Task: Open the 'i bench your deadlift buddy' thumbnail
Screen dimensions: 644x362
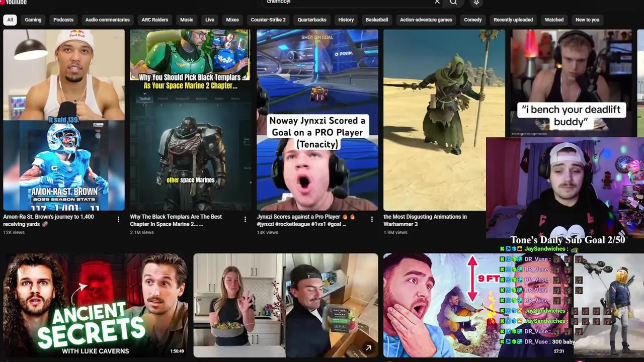Action: (x=571, y=83)
